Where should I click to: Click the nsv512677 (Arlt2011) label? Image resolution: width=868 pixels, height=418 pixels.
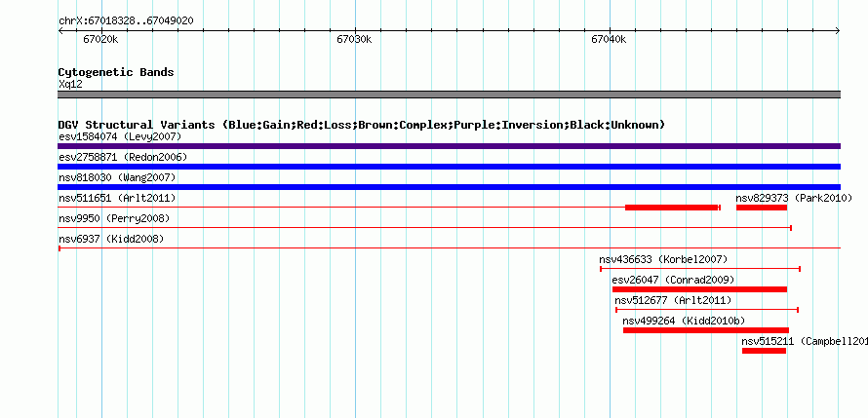coord(673,300)
